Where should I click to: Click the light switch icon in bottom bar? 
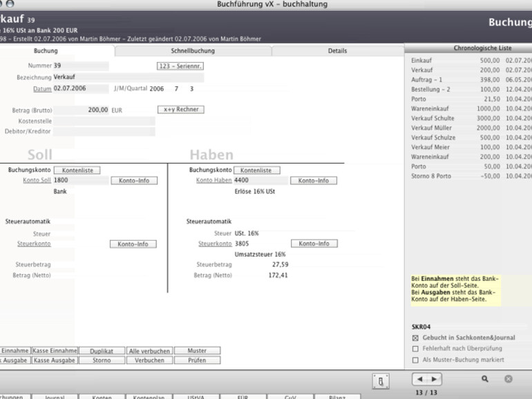(381, 381)
